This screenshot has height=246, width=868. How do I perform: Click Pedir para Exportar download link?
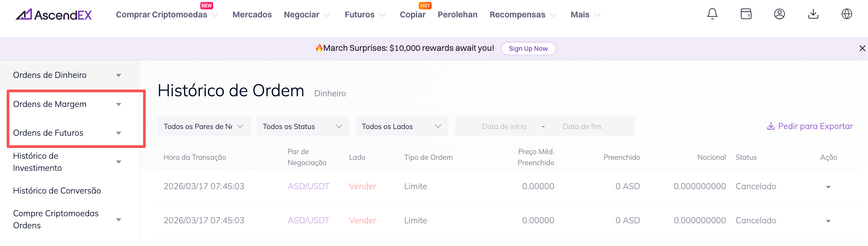(810, 126)
